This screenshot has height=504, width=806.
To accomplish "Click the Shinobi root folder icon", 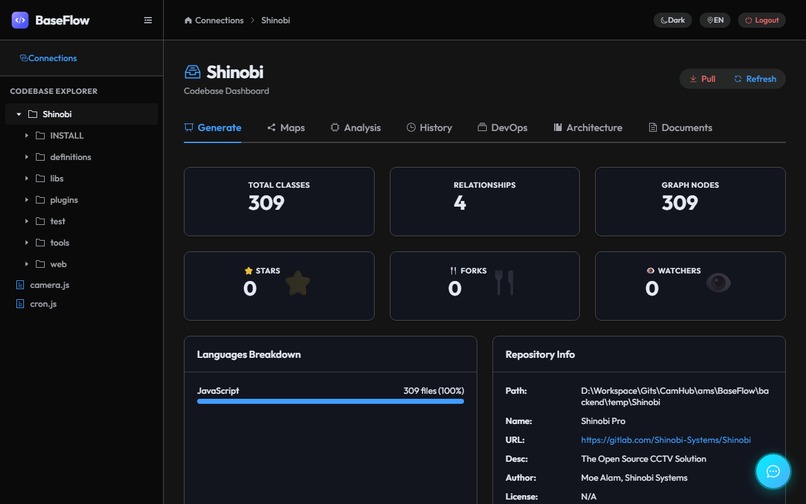I will tap(32, 114).
